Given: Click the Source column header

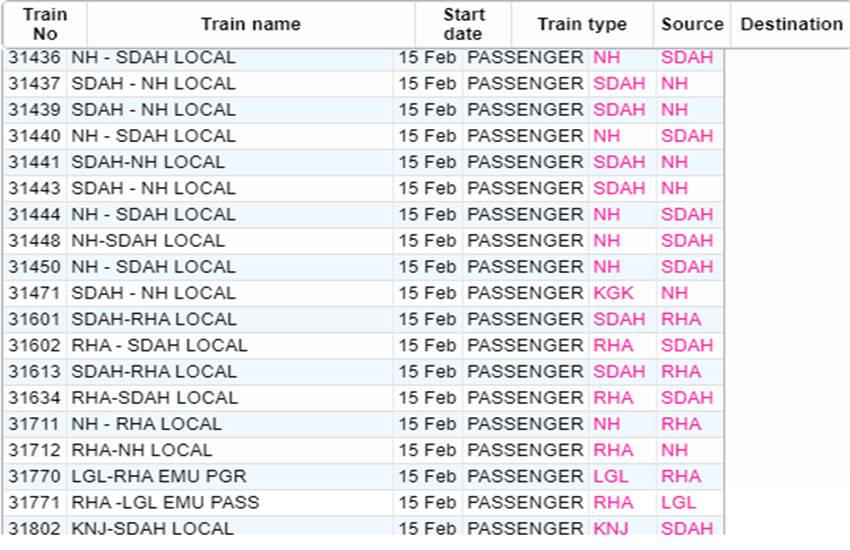Looking at the screenshot, I should (692, 24).
